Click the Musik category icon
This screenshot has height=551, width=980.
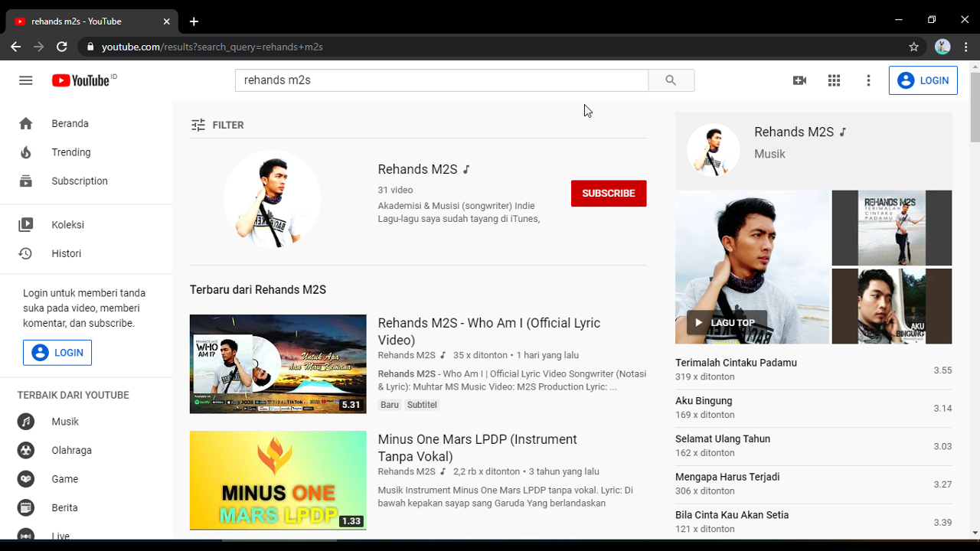click(x=26, y=422)
